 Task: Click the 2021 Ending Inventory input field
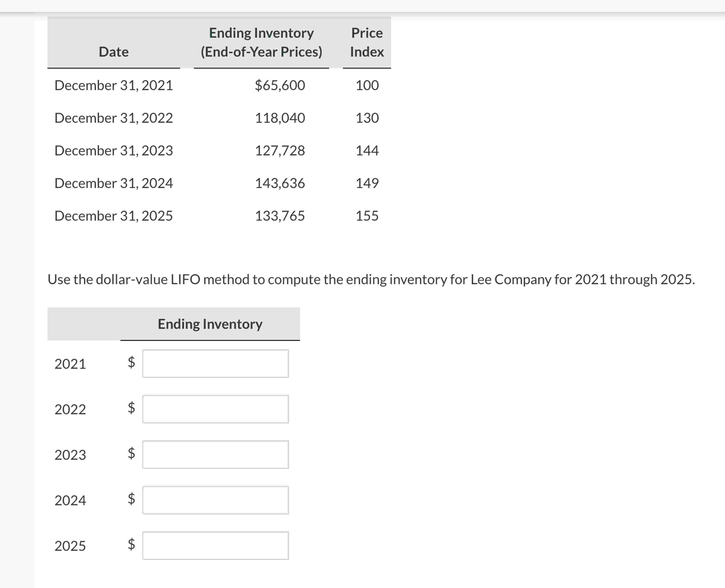tap(215, 363)
